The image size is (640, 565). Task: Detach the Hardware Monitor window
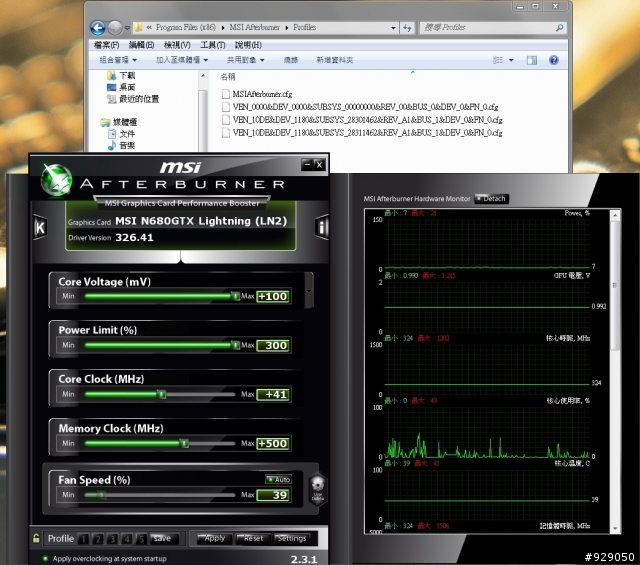pyautogui.click(x=490, y=199)
